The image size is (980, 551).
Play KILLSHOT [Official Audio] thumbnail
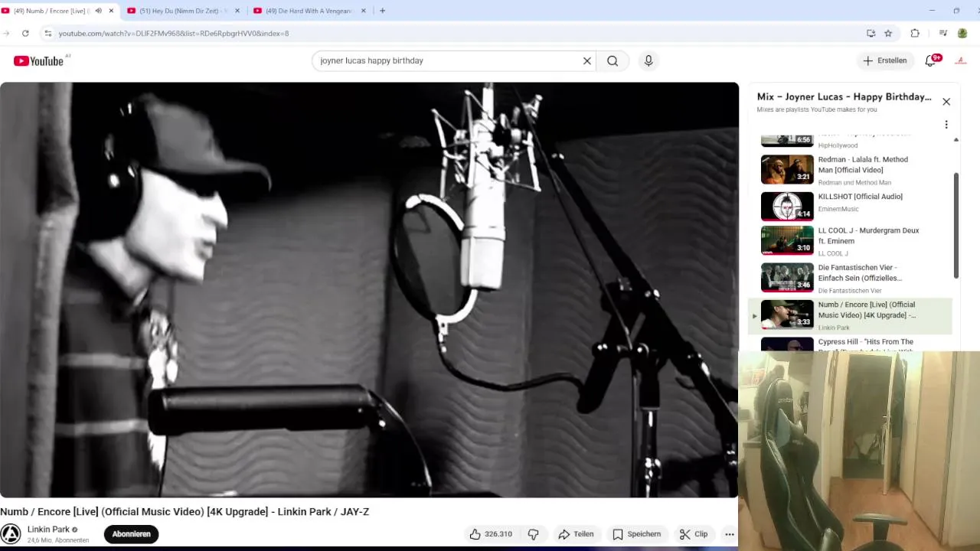(x=787, y=206)
